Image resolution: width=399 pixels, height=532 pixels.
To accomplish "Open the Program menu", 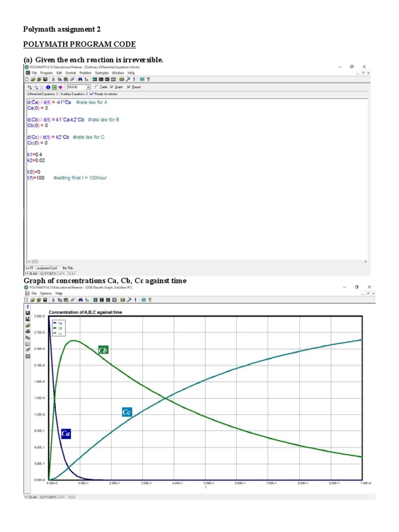I will click(46, 73).
